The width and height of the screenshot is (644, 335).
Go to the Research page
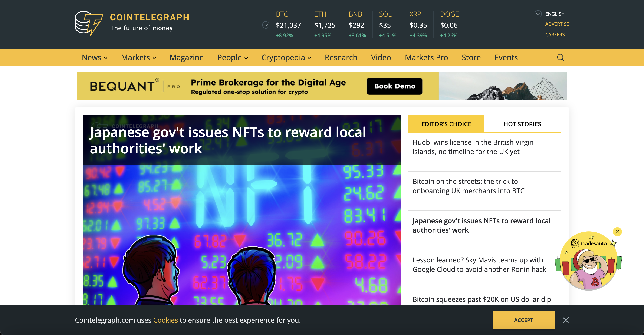coord(341,57)
